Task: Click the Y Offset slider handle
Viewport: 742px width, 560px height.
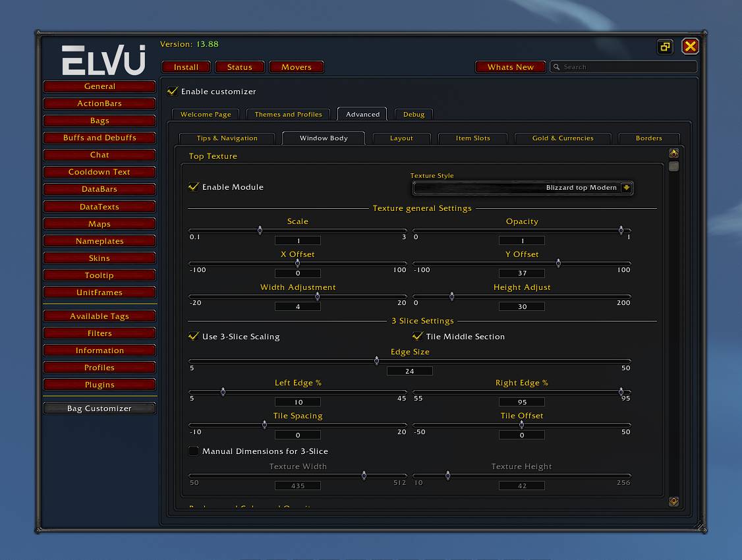Action: coord(558,264)
